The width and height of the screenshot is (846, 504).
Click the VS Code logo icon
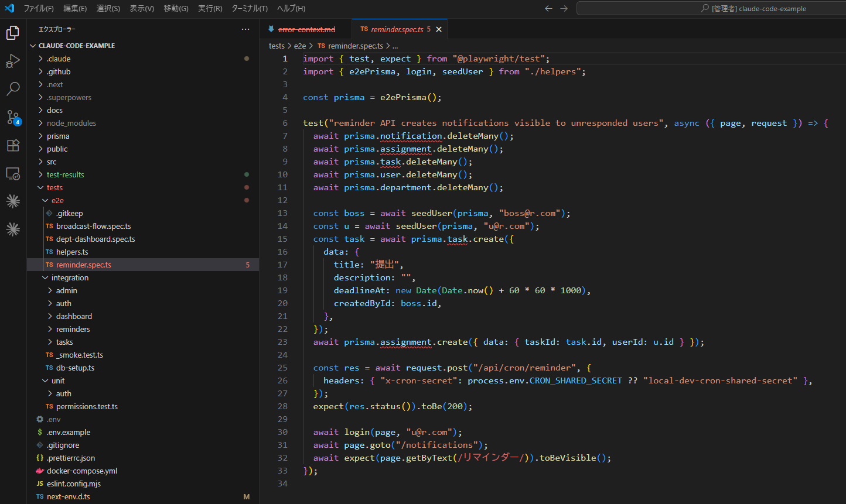coord(9,8)
